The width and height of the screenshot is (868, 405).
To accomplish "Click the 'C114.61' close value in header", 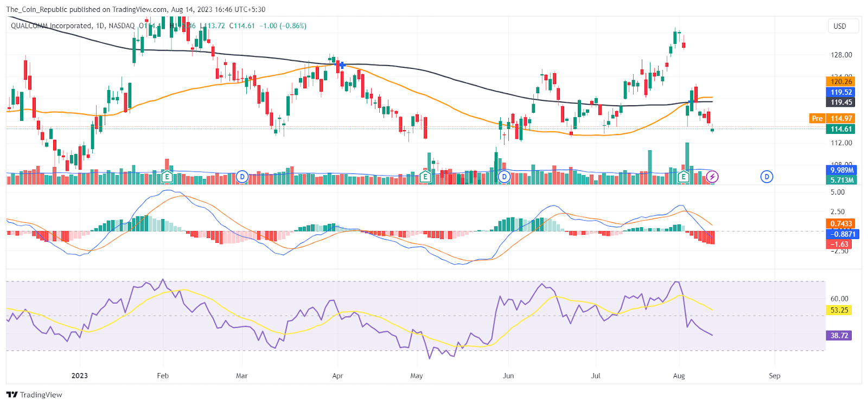I will click(x=242, y=25).
